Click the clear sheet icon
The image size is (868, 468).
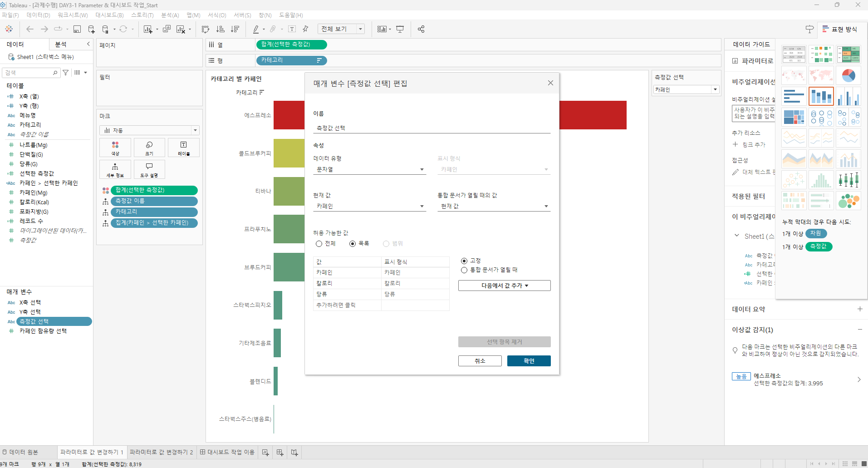click(181, 29)
